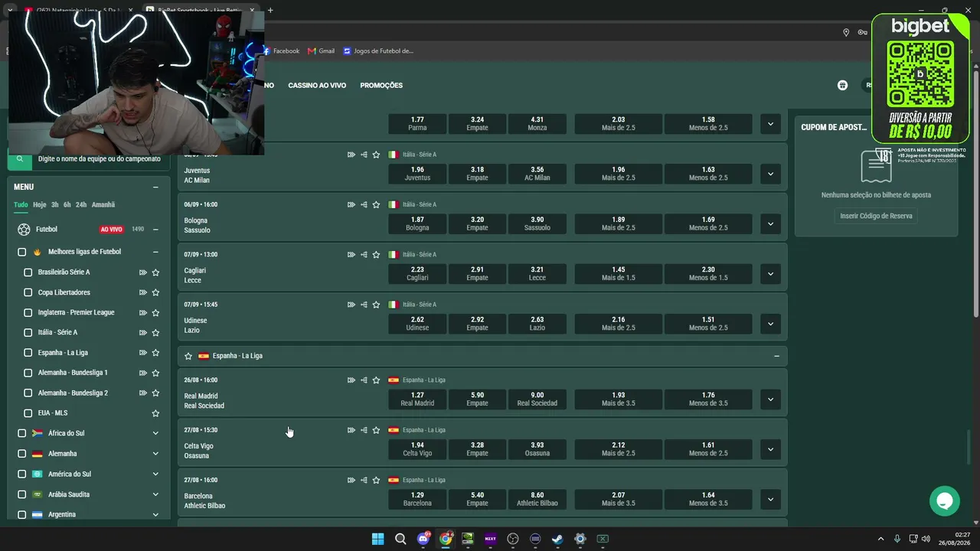The height and width of the screenshot is (551, 980).
Task: Star Brasileirão Série A in sidebar
Action: 155,272
